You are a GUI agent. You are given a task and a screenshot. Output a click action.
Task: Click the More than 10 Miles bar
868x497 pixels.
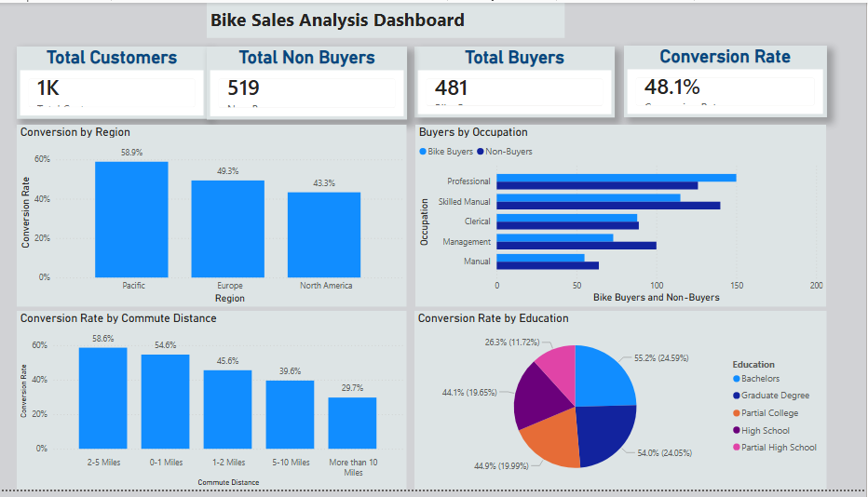tap(352, 423)
